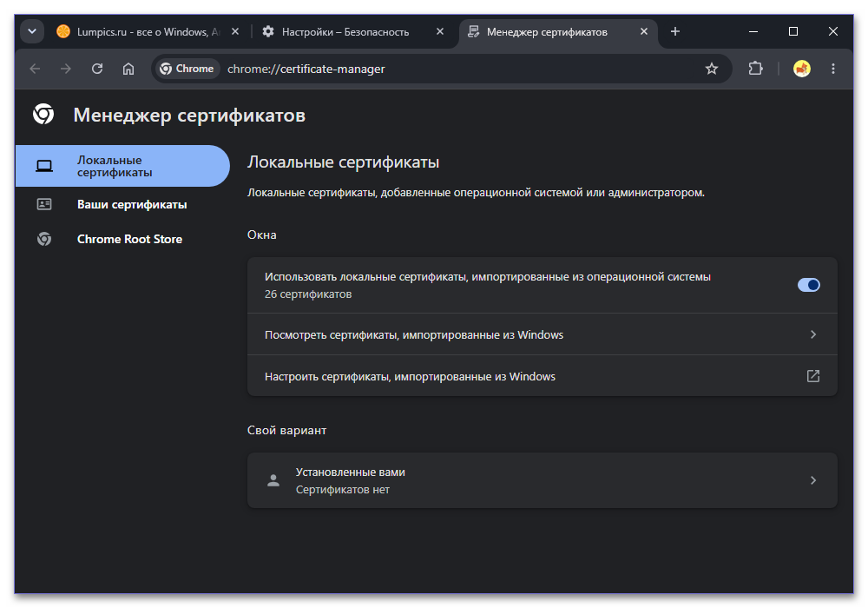Click the Окна section heading

tap(262, 235)
